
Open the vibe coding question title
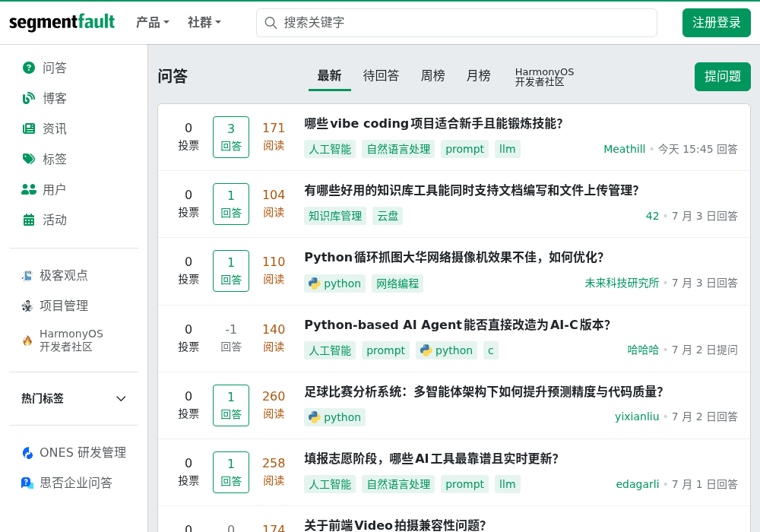(433, 124)
